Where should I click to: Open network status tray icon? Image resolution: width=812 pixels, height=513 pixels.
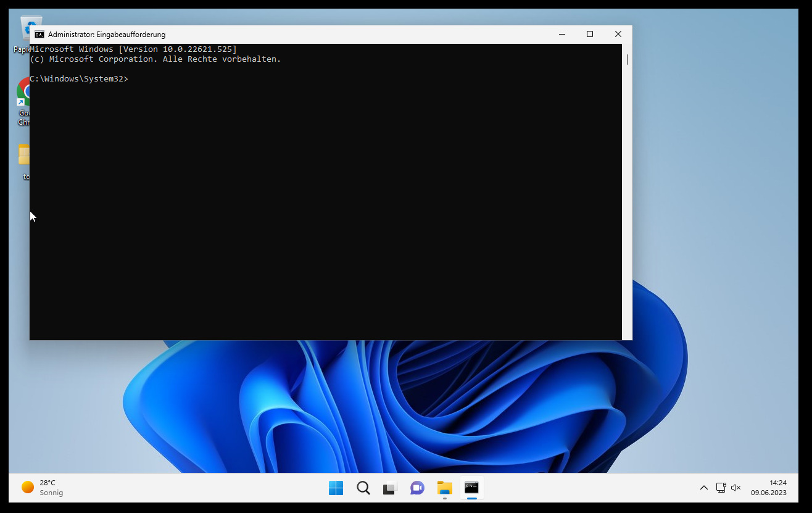pyautogui.click(x=721, y=488)
